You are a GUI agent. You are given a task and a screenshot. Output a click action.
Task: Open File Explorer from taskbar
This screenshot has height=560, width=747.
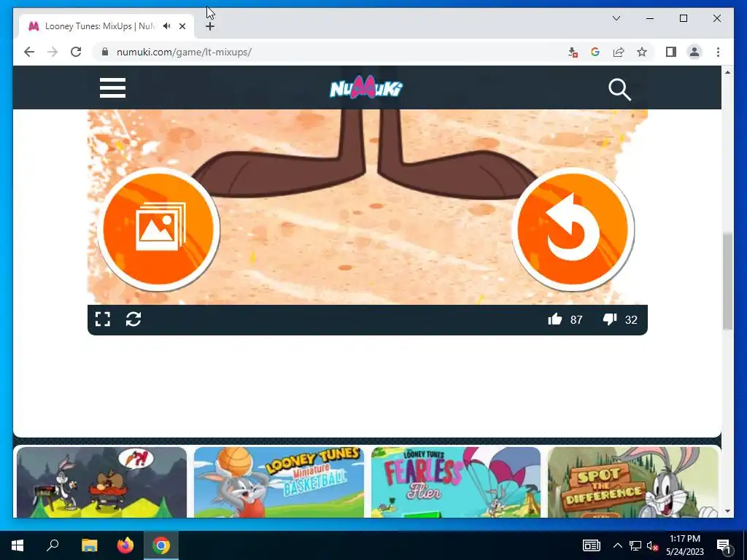coord(89,545)
